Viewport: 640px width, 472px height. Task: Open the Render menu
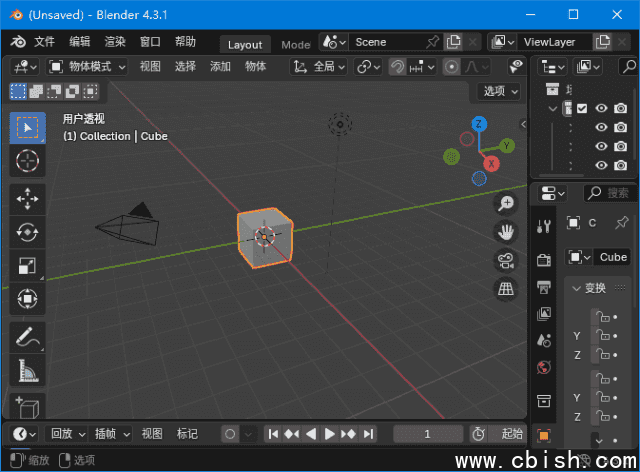pyautogui.click(x=115, y=42)
